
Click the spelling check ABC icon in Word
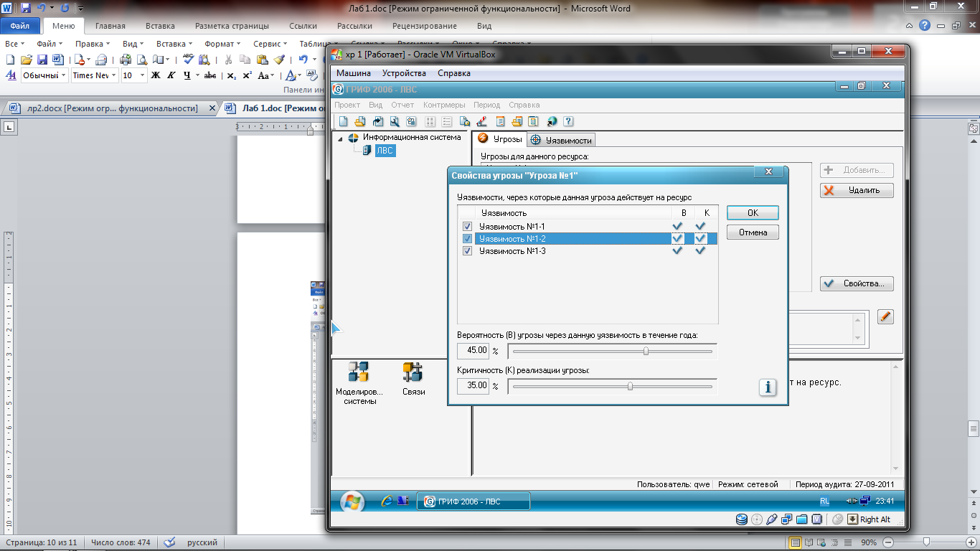(188, 60)
